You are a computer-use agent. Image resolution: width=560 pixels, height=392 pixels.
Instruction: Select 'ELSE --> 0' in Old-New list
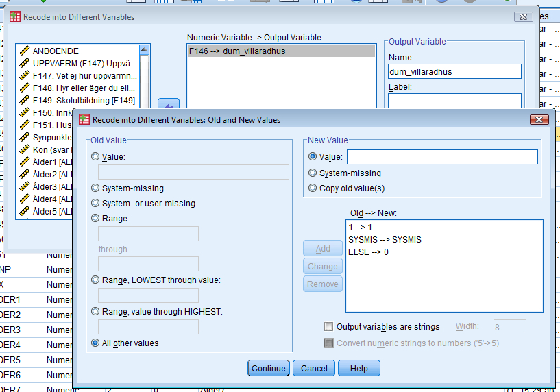click(368, 252)
